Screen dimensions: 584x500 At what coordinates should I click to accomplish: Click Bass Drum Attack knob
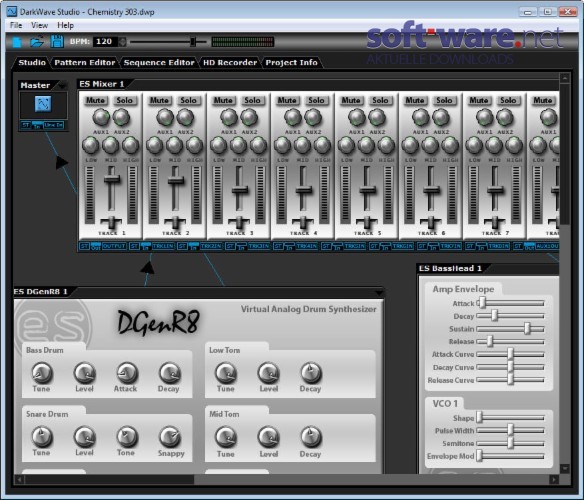[x=127, y=373]
